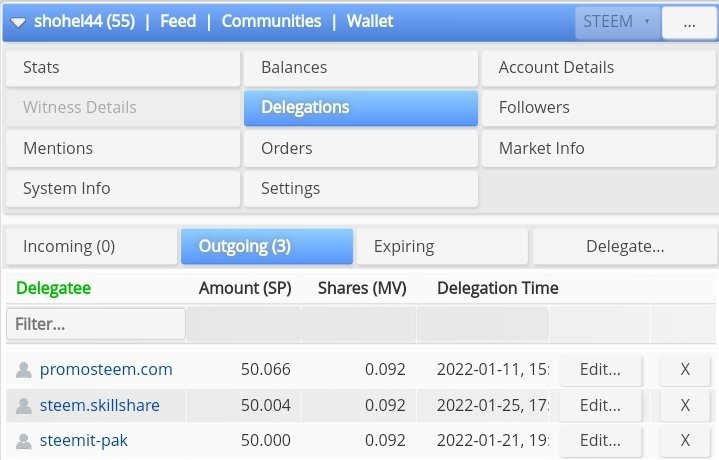Click the avatar icon beside steem.skillshare
Viewport: 719px width, 460px height.
pos(23,405)
